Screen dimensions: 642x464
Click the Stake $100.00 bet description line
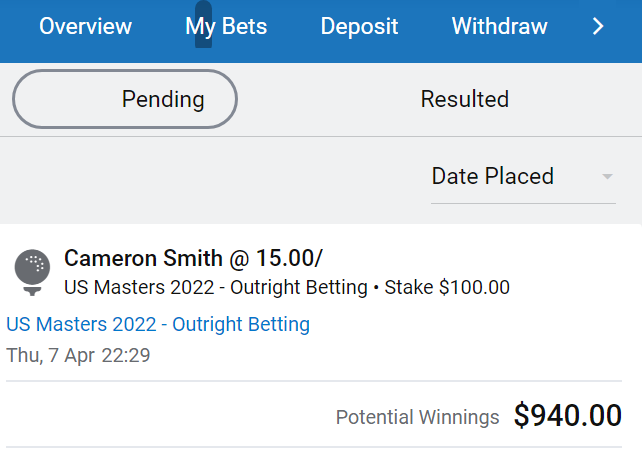[287, 287]
